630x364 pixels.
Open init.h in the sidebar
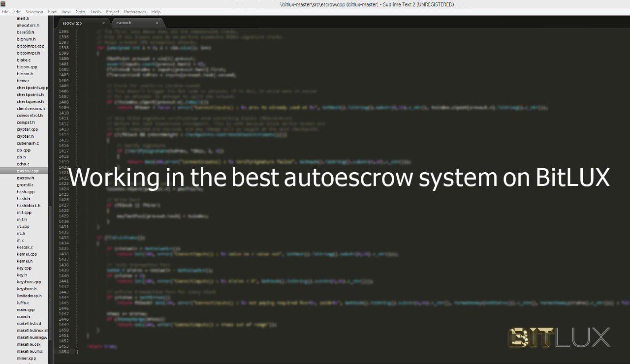click(x=22, y=219)
